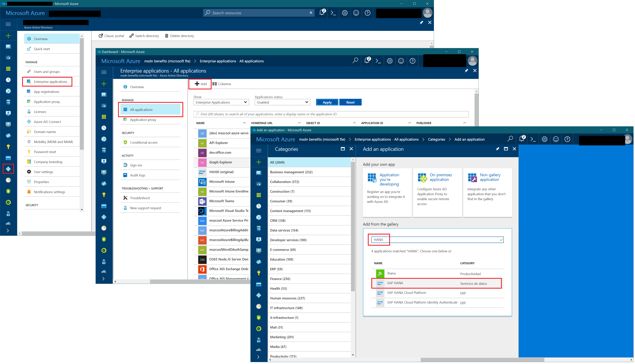Open Cloud Shell icon in top Azure header
The height and width of the screenshot is (364, 635).
pyautogui.click(x=333, y=13)
